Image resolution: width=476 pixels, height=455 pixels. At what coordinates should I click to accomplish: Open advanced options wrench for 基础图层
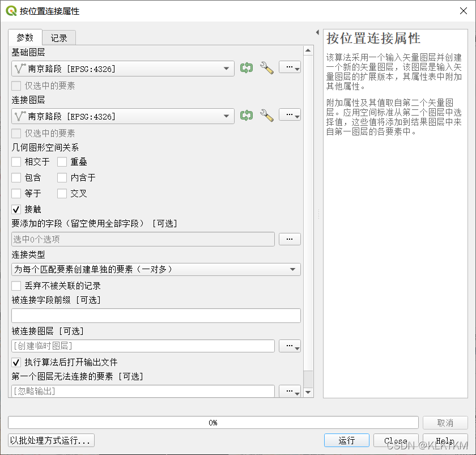click(267, 68)
